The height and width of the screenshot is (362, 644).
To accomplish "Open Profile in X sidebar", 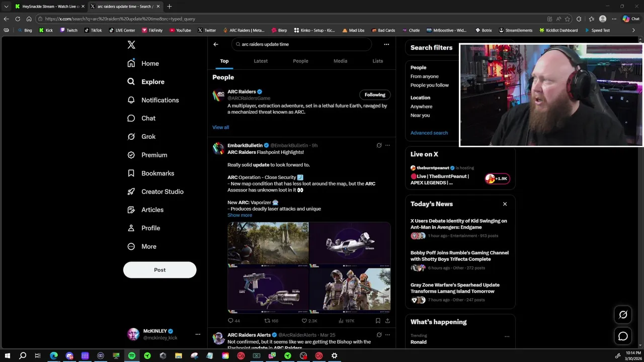I will (x=144, y=228).
